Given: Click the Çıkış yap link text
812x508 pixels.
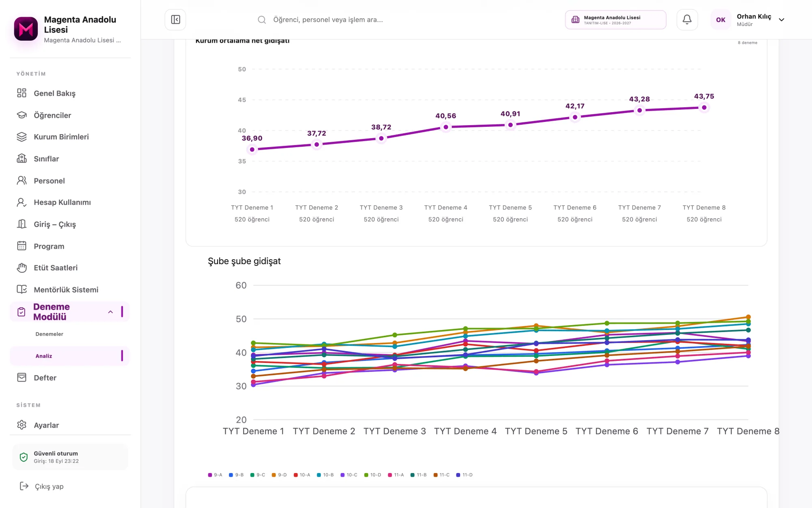Looking at the screenshot, I should [x=49, y=486].
